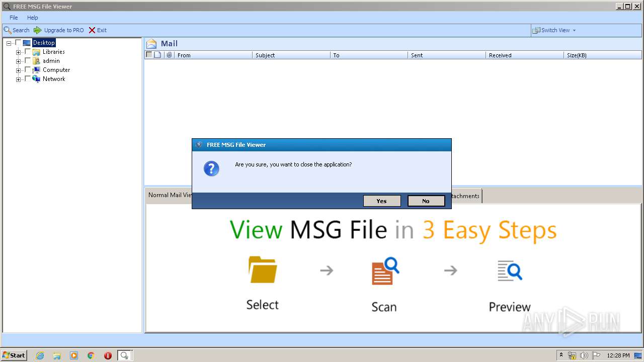The width and height of the screenshot is (644, 362).
Task: Select the Libraries tree label
Action: [x=53, y=52]
